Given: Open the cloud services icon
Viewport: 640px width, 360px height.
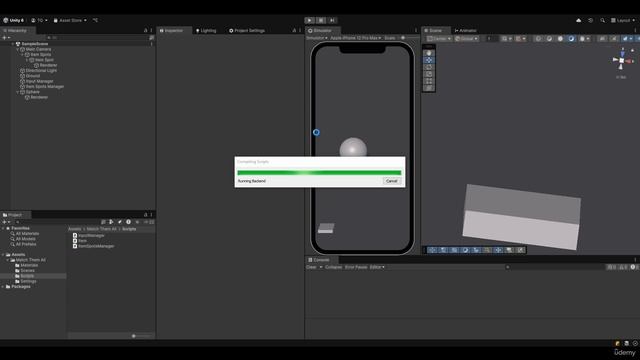Looking at the screenshot, I should [578, 20].
